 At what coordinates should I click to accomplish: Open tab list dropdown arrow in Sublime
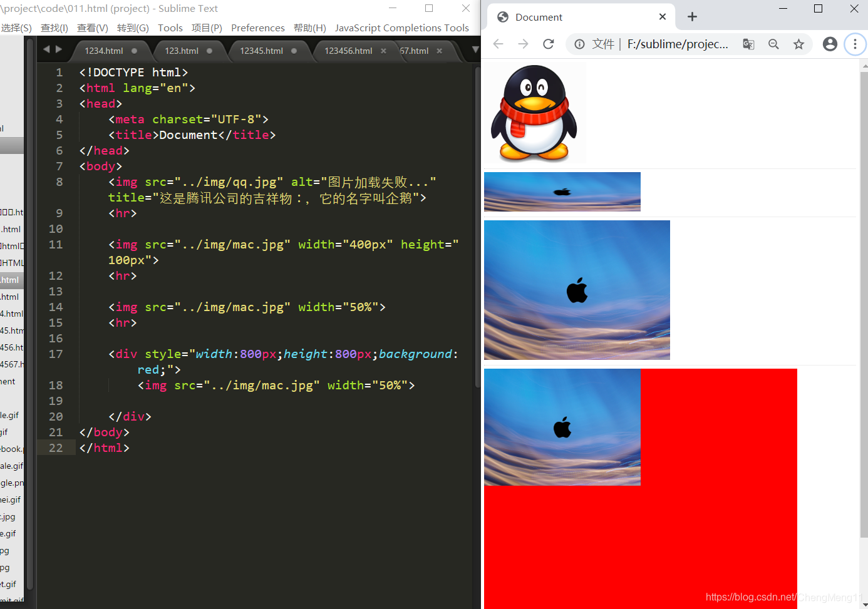point(475,49)
